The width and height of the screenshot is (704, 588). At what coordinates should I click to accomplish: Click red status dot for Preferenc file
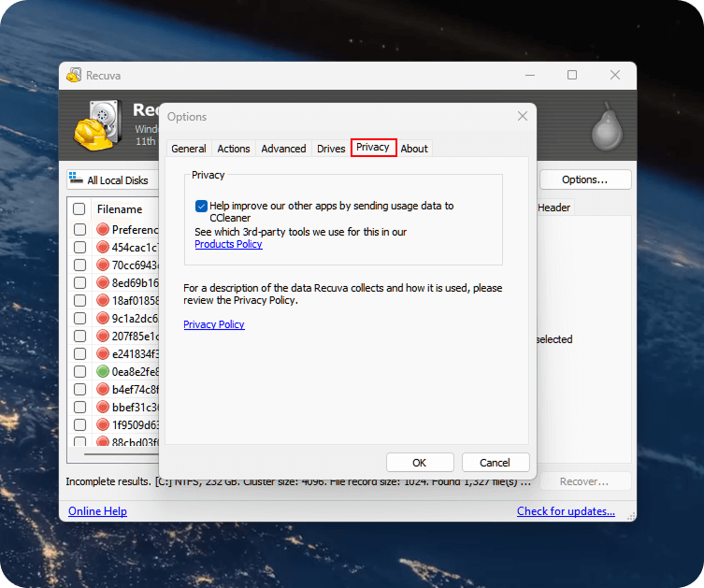pyautogui.click(x=103, y=229)
